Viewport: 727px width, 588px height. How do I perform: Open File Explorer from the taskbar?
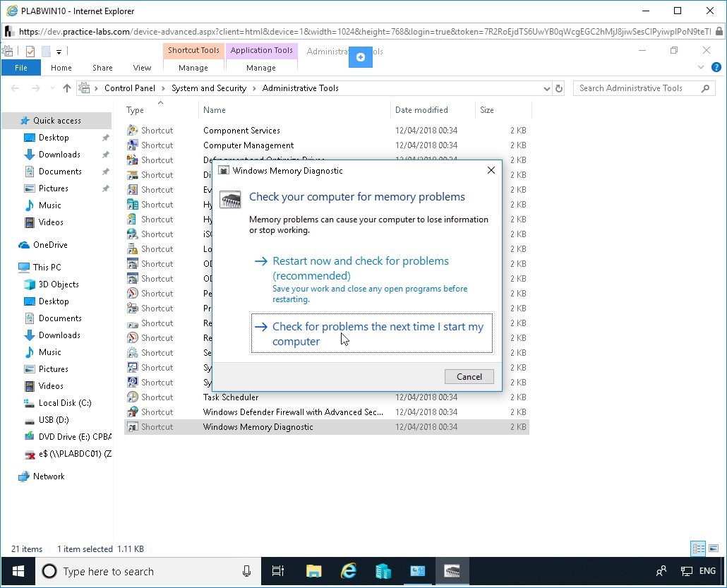tap(314, 571)
